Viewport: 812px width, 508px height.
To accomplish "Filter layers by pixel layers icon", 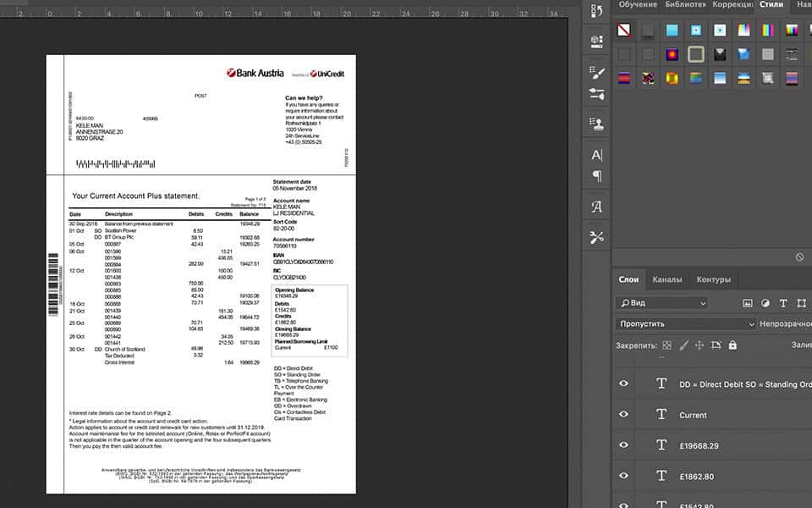I will click(x=747, y=303).
